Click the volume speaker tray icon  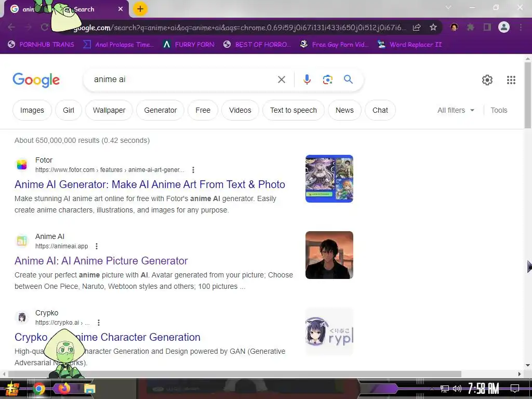[457, 389]
